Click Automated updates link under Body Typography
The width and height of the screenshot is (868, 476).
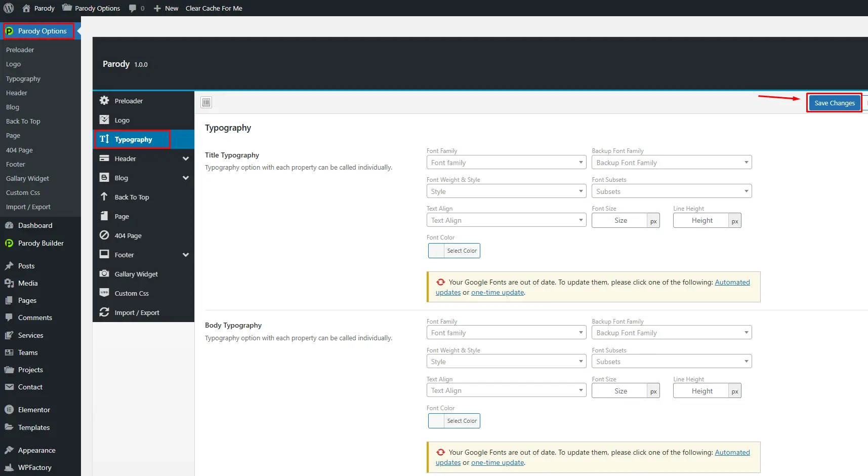point(732,452)
